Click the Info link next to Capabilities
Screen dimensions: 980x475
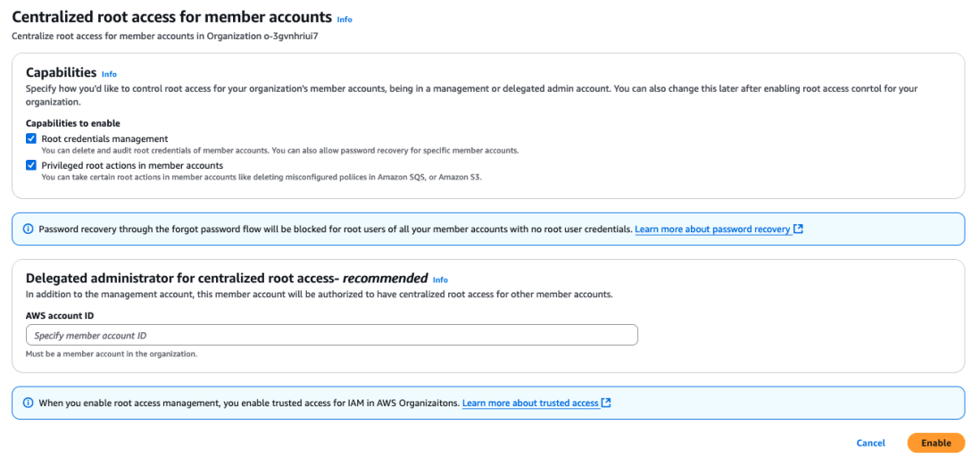tap(109, 74)
